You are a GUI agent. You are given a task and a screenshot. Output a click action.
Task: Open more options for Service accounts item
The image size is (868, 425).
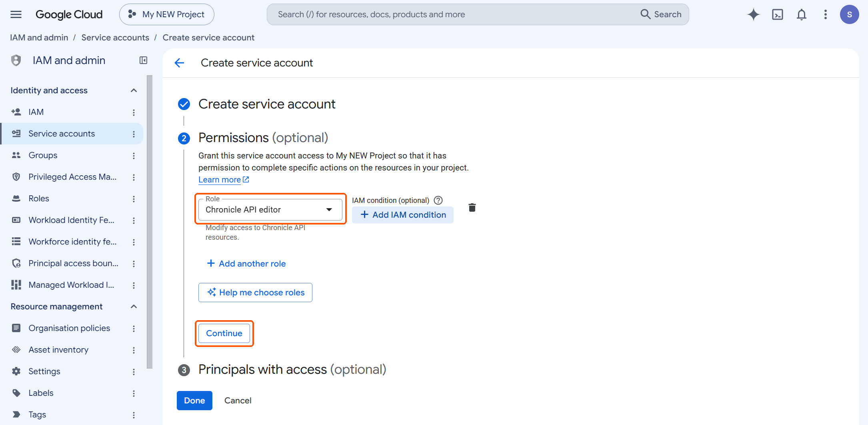pos(134,134)
